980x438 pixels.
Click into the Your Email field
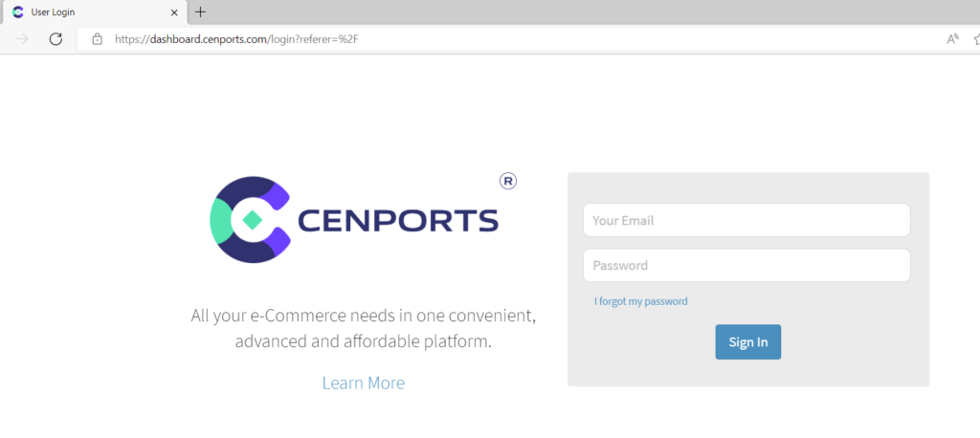point(746,220)
